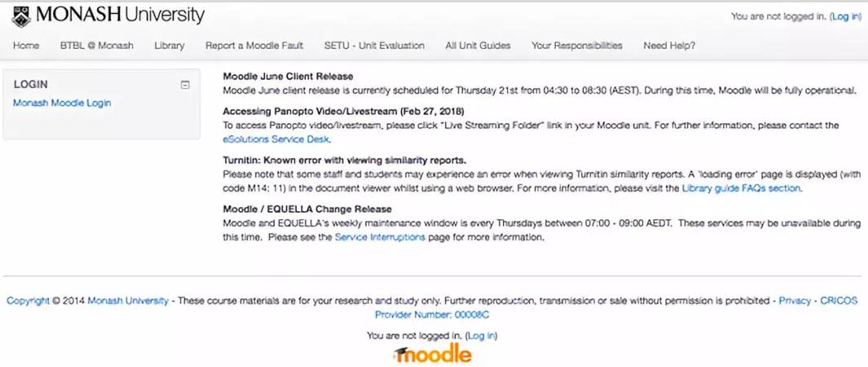
Task: Click the Copyright link in footer
Action: [28, 301]
